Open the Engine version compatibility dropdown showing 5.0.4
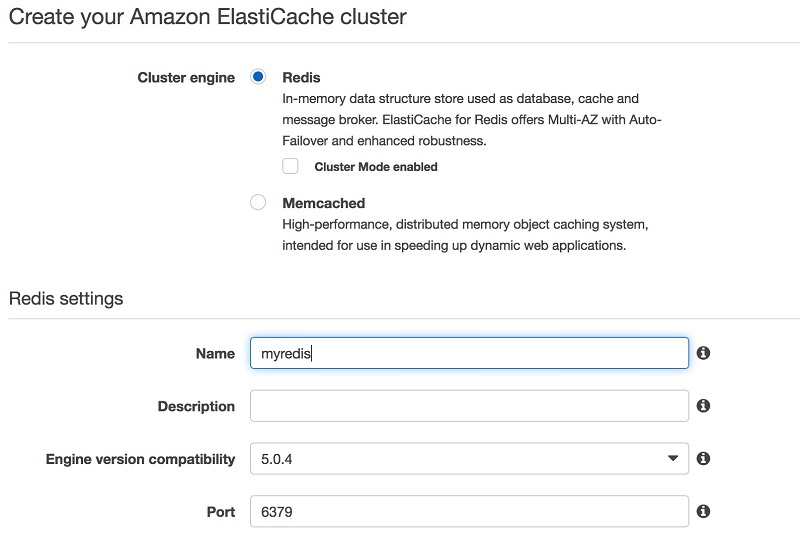The image size is (800, 544). [469, 459]
